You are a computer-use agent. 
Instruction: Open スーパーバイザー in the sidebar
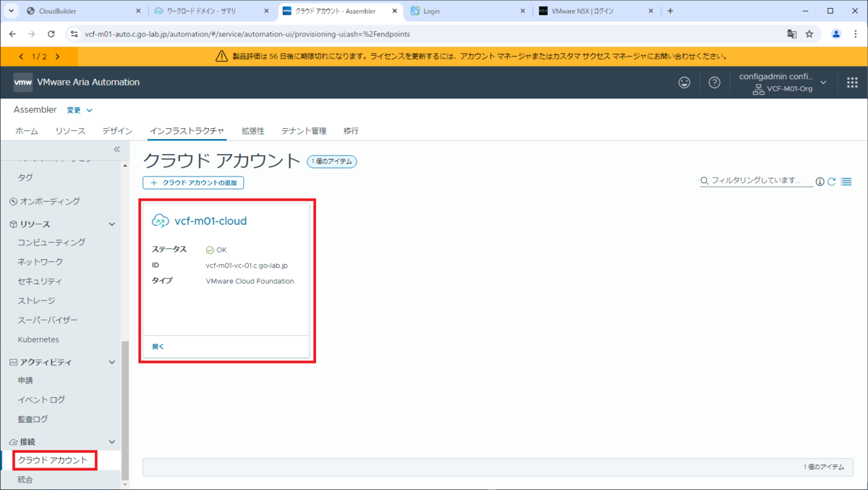[47, 320]
